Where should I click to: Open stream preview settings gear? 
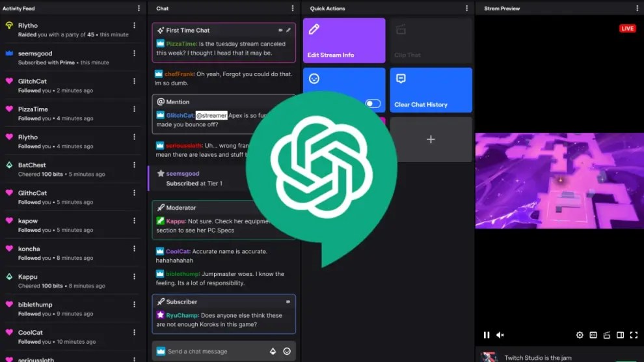(580, 335)
